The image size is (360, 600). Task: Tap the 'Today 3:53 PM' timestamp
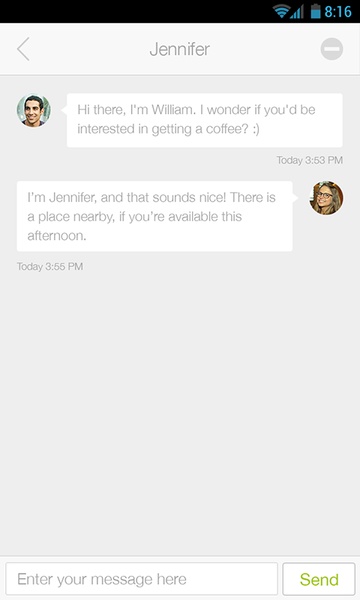coord(310,160)
